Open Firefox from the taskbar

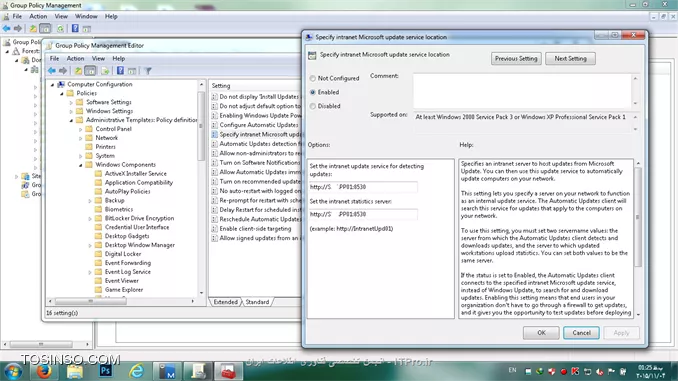coord(44,371)
